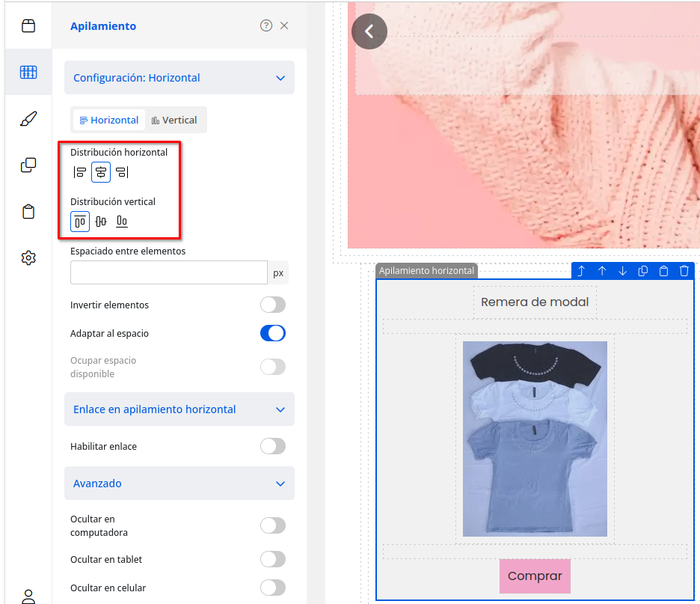Align elements to bottom in vertical distribution
This screenshot has width=700, height=604.
click(122, 222)
